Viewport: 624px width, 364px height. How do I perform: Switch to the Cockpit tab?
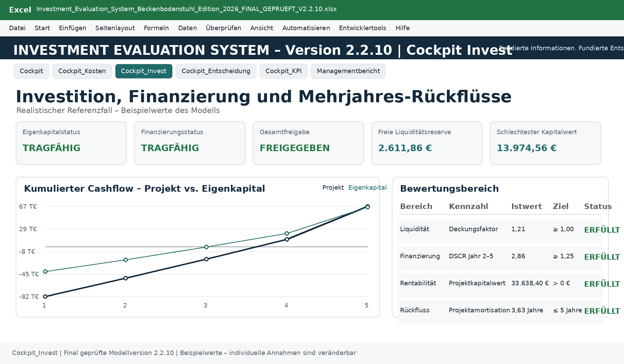point(32,71)
